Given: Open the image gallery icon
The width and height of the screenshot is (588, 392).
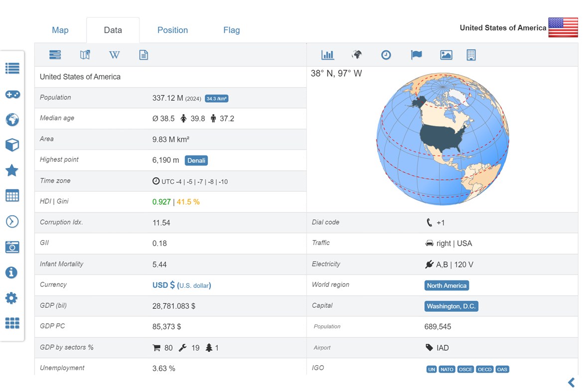Looking at the screenshot, I should tap(445, 55).
